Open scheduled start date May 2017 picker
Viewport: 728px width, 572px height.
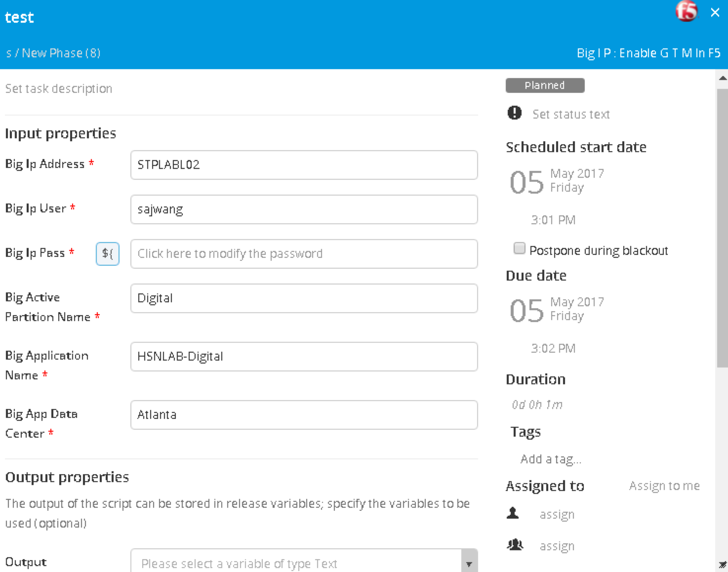point(557,181)
